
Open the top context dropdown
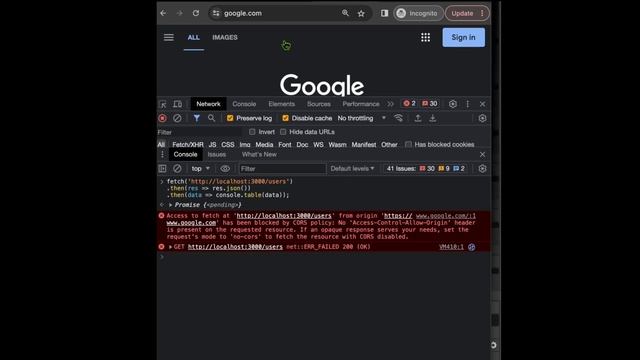[x=200, y=169]
